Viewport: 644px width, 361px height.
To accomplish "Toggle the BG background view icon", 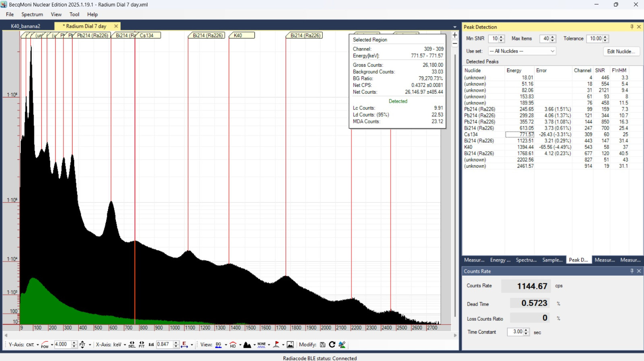I will click(218, 344).
